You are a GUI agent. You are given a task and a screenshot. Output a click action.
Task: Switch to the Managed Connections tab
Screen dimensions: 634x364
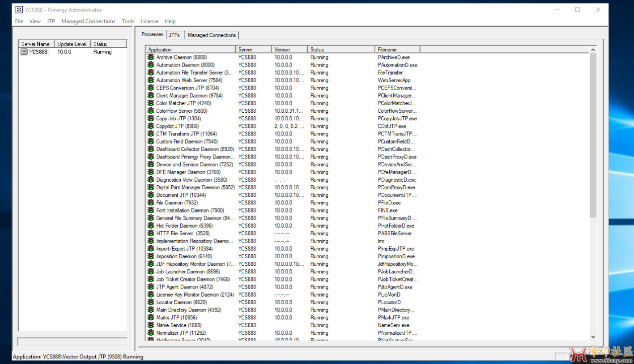click(x=212, y=35)
